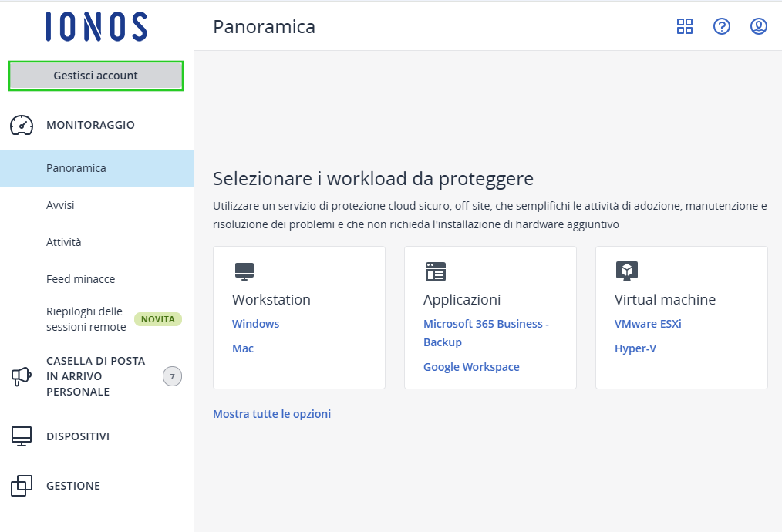
Task: Open Riepiloghi delle sessioni remote
Action: (86, 319)
